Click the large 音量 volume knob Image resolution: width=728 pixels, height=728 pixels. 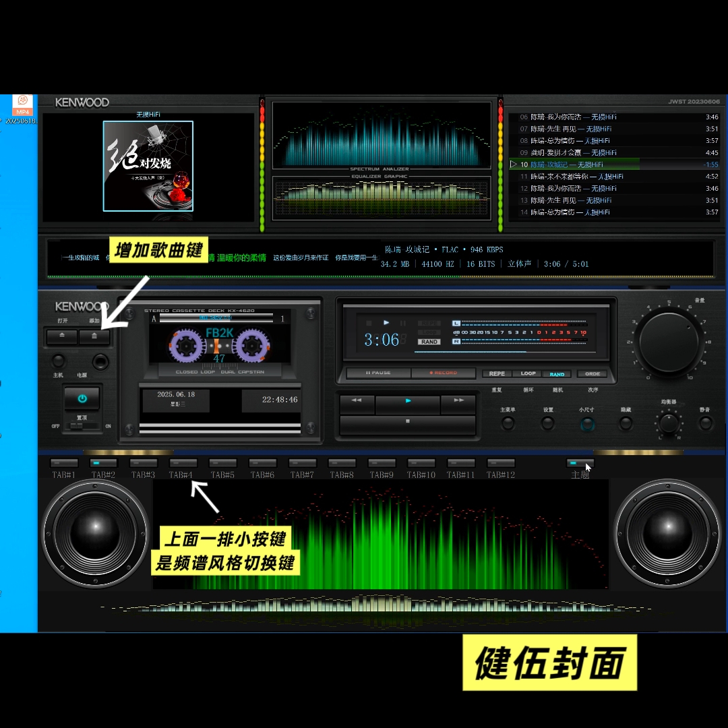point(669,342)
